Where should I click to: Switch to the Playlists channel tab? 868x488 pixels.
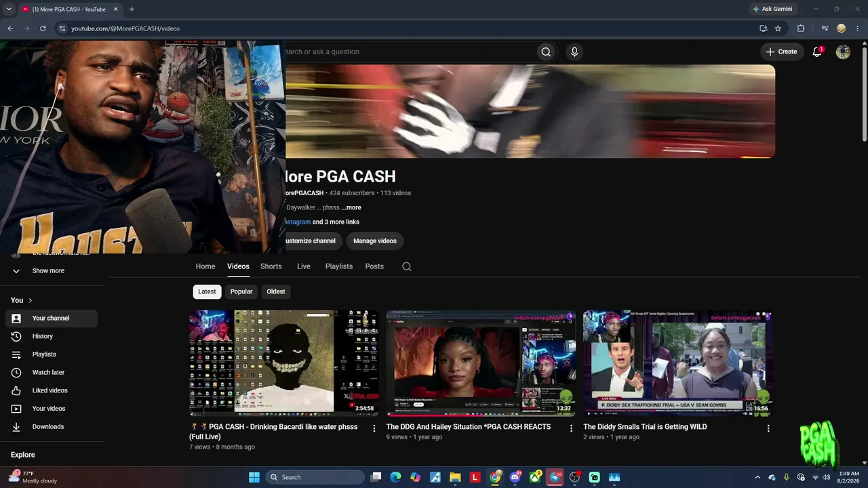pyautogui.click(x=339, y=266)
